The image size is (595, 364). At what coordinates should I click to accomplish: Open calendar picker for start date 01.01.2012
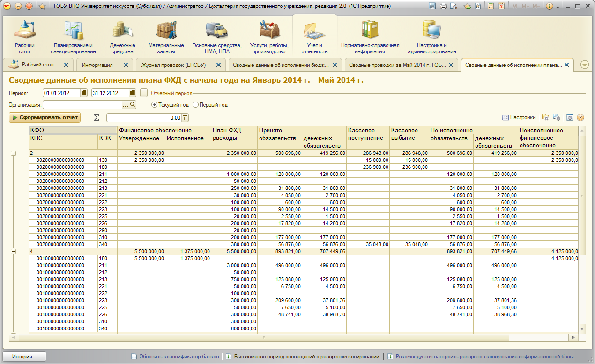tap(84, 93)
